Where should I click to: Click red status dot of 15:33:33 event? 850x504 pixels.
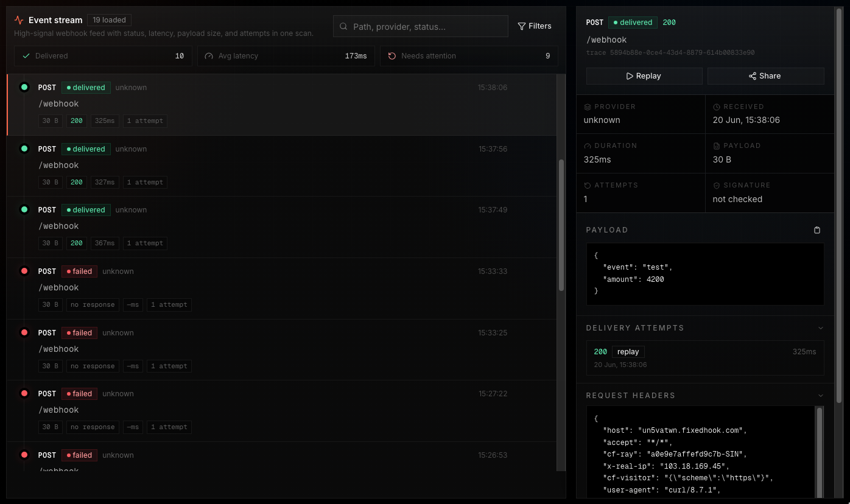(24, 271)
